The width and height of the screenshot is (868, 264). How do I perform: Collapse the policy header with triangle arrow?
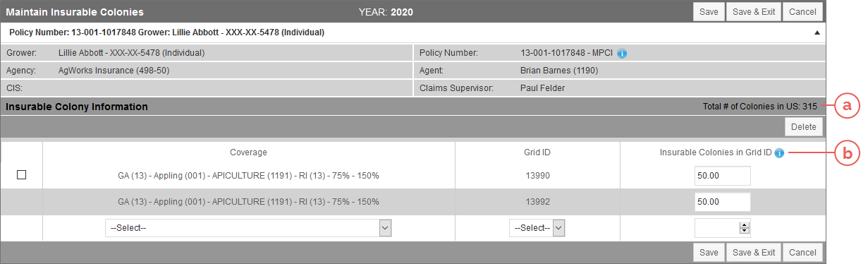tap(817, 32)
